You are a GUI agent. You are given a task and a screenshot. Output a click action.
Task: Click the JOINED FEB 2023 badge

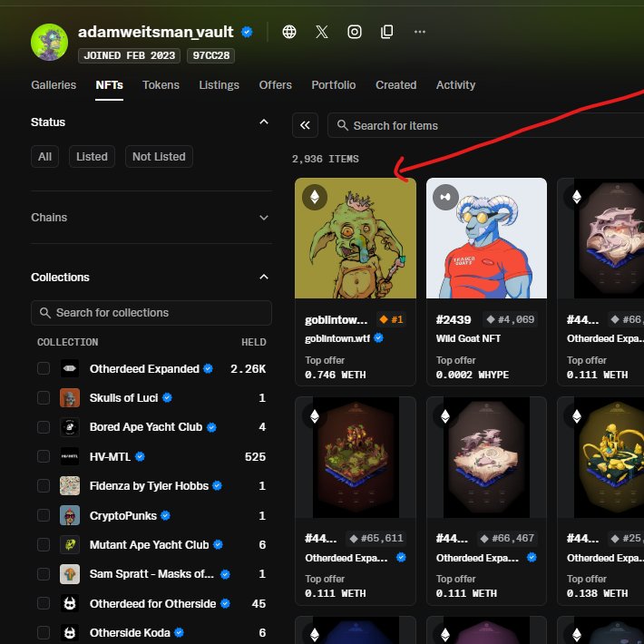click(130, 55)
